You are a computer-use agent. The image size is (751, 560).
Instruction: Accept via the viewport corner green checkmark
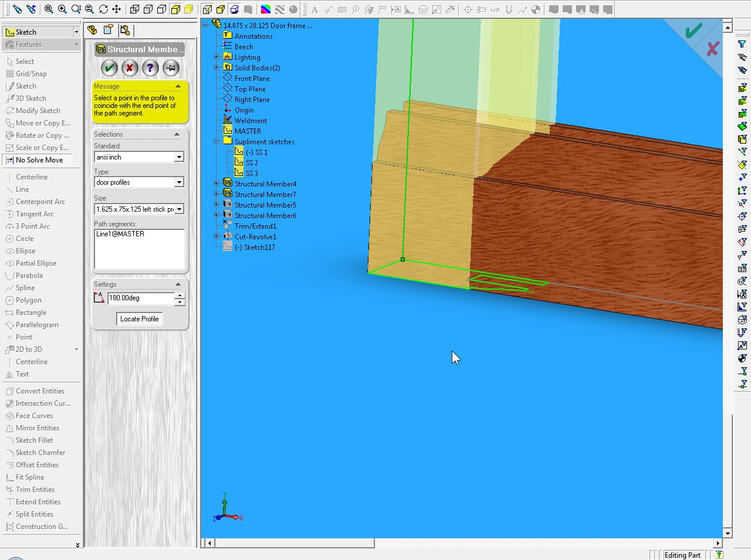(694, 31)
